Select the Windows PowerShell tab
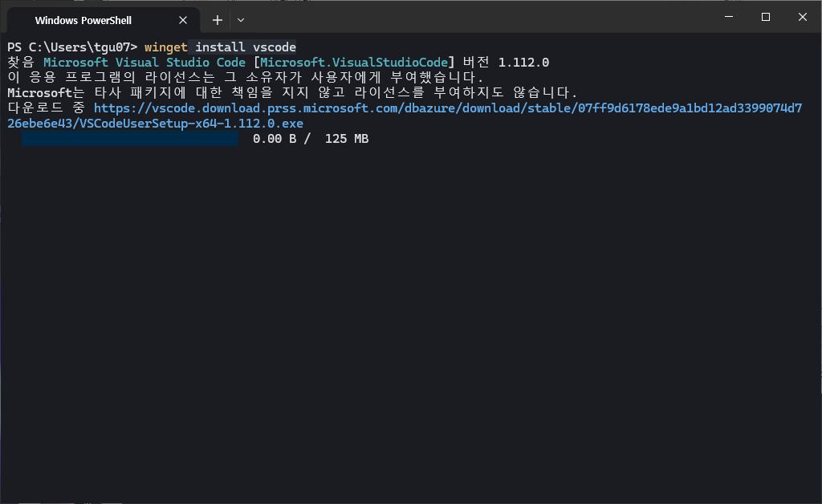This screenshot has height=504, width=822. coord(83,20)
